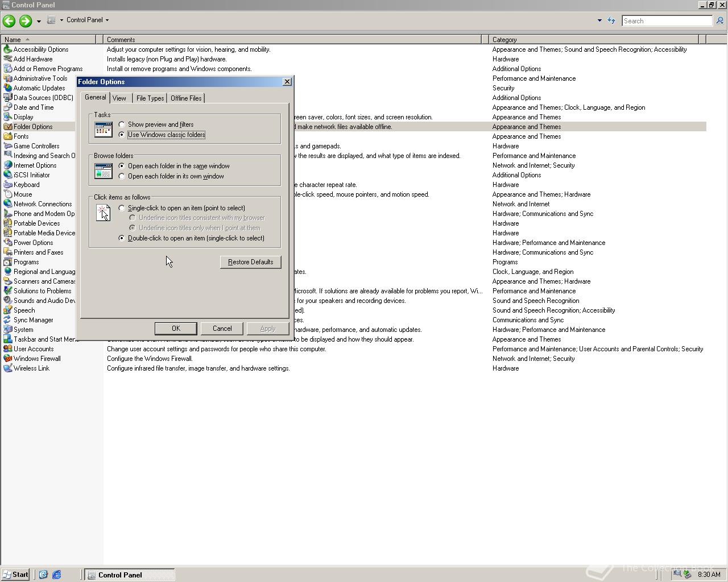
Task: Expand the Control Panel breadcrumb arrow
Action: (107, 20)
